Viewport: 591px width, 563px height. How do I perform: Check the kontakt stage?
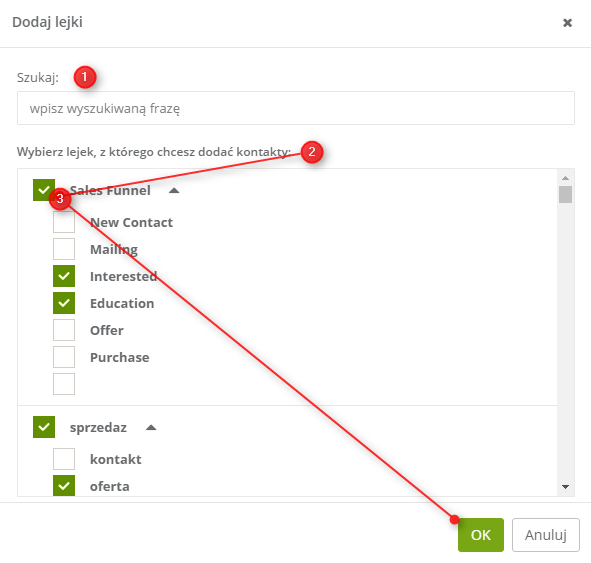click(64, 459)
